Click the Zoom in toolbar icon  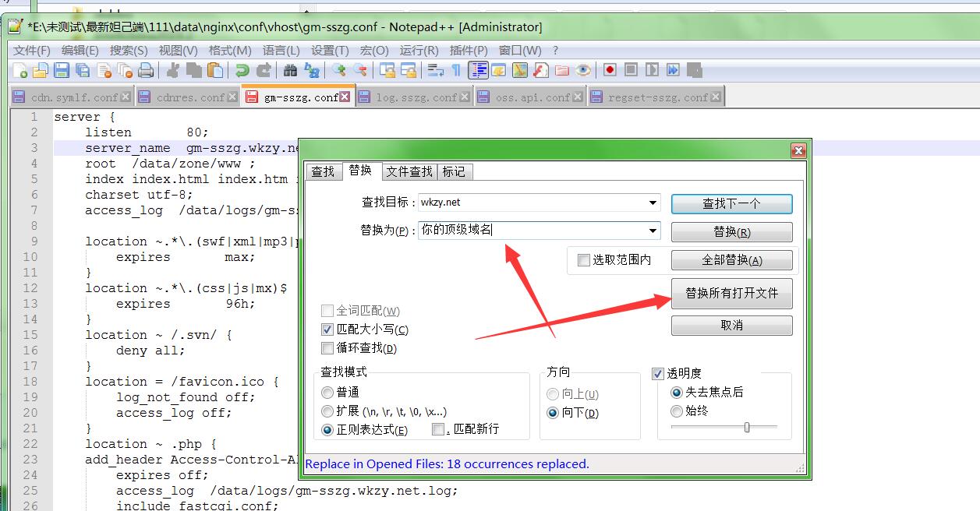338,71
